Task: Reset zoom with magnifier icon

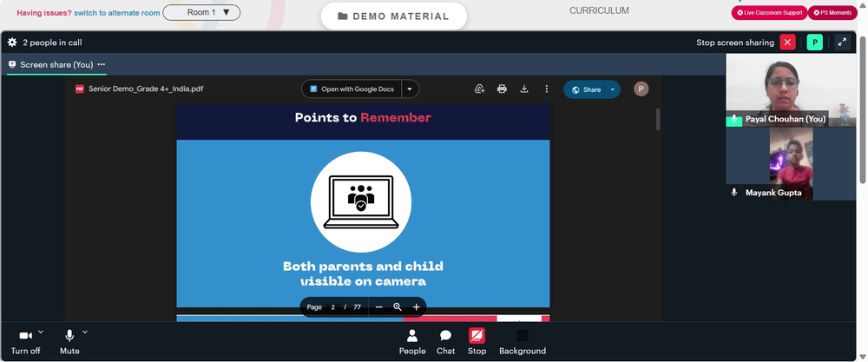Action: pyautogui.click(x=398, y=307)
